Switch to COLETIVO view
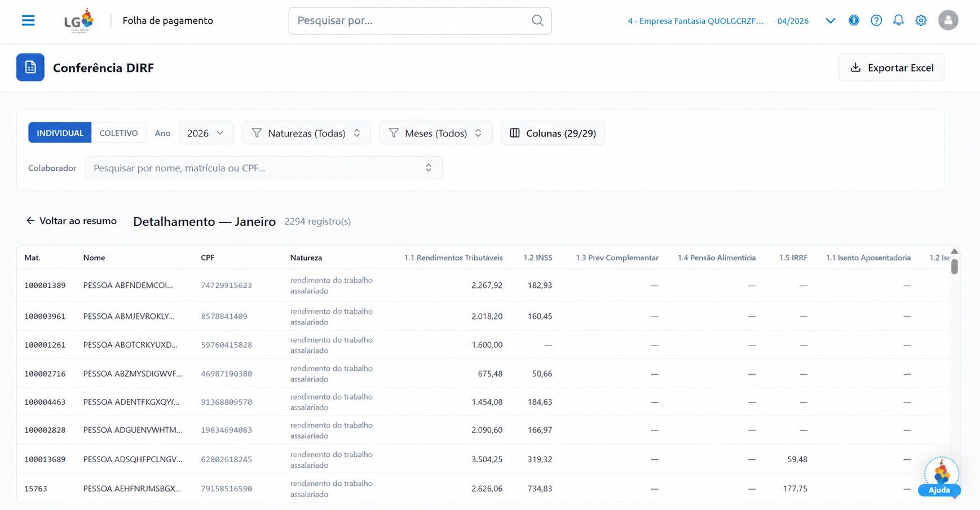Image resolution: width=980 pixels, height=510 pixels. click(x=118, y=133)
